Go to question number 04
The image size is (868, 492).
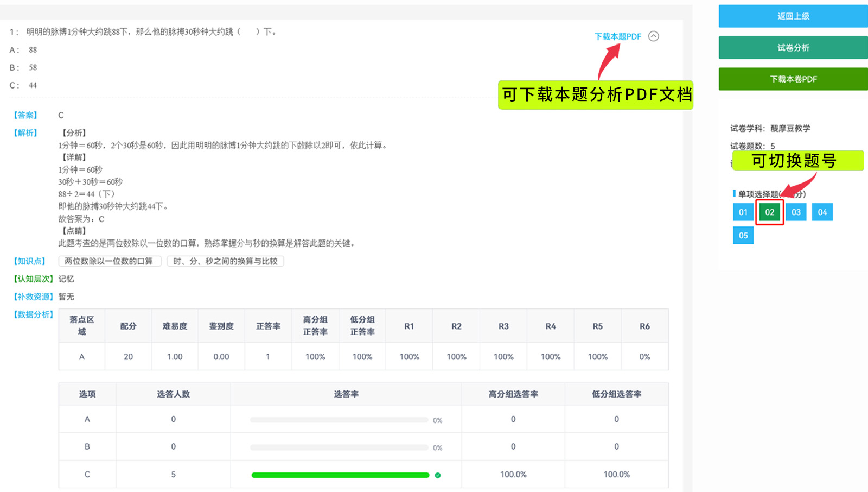[822, 212]
